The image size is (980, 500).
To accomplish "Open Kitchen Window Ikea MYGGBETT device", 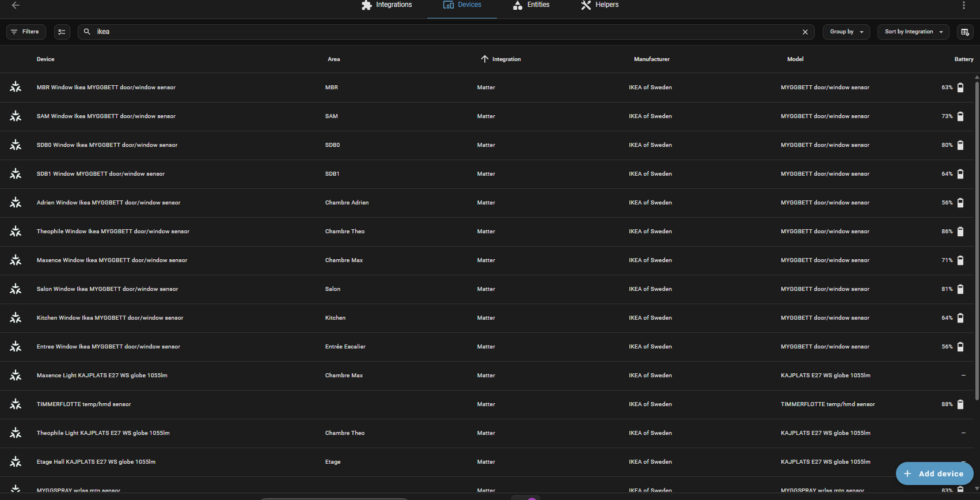I will coord(110,318).
